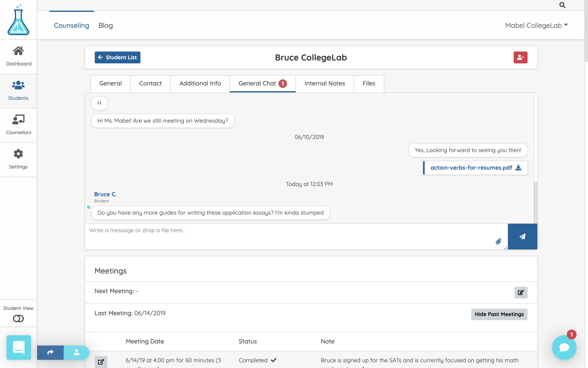Click into the message input field
The height and width of the screenshot is (368, 588).
[x=296, y=236]
